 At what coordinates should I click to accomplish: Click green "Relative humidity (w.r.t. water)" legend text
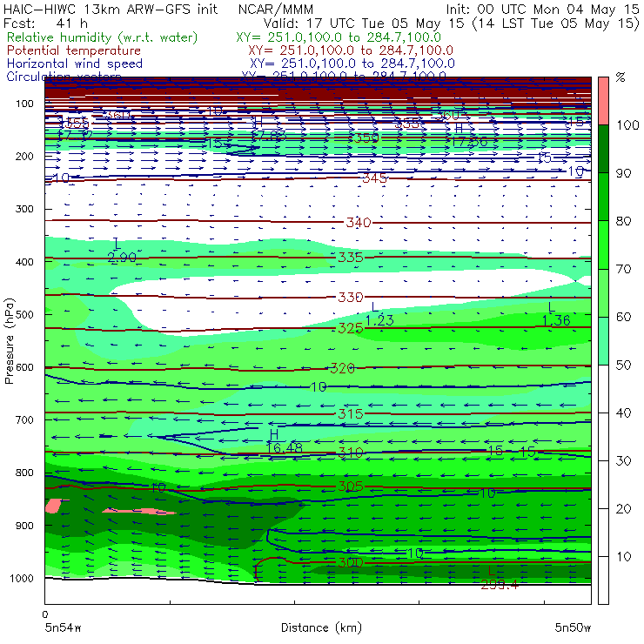click(102, 37)
